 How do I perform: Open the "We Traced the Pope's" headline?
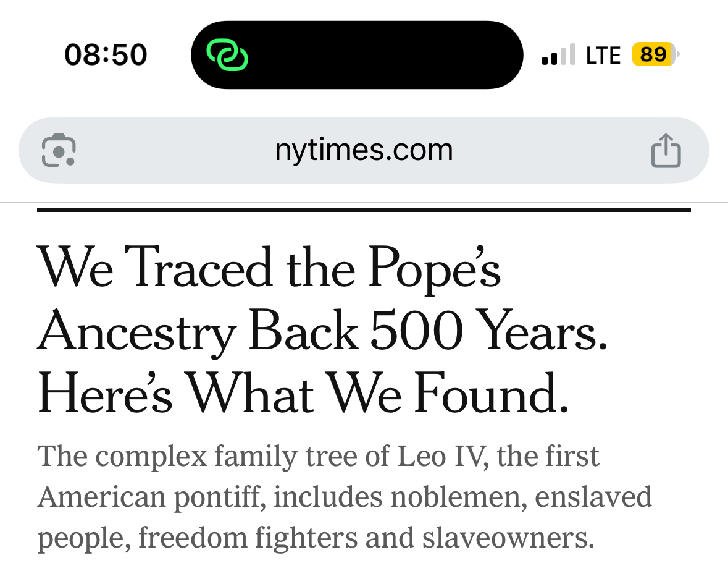click(x=269, y=268)
